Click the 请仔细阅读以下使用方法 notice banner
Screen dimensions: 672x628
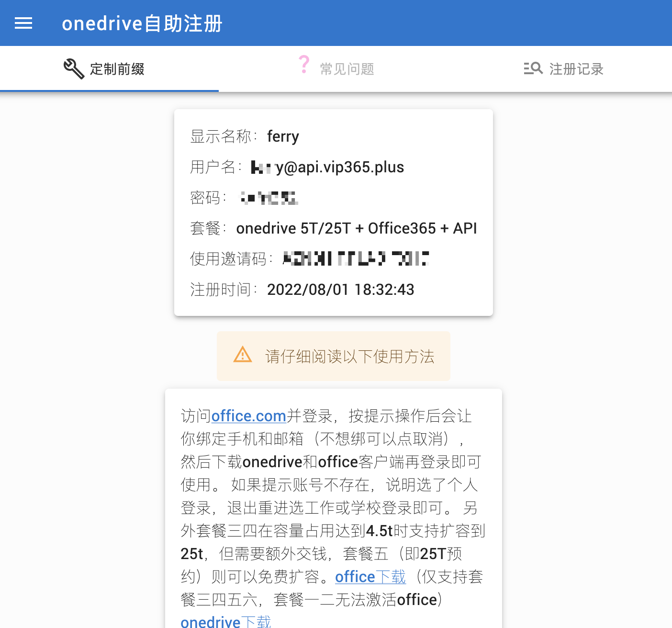click(334, 356)
